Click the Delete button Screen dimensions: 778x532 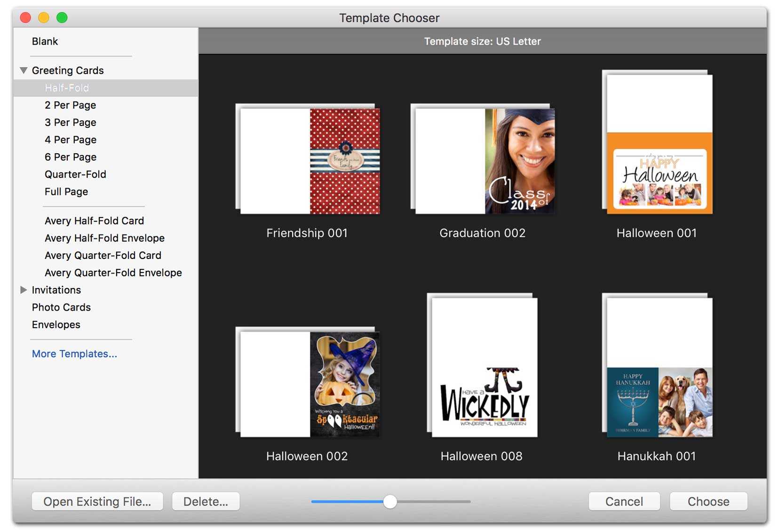[x=206, y=501]
